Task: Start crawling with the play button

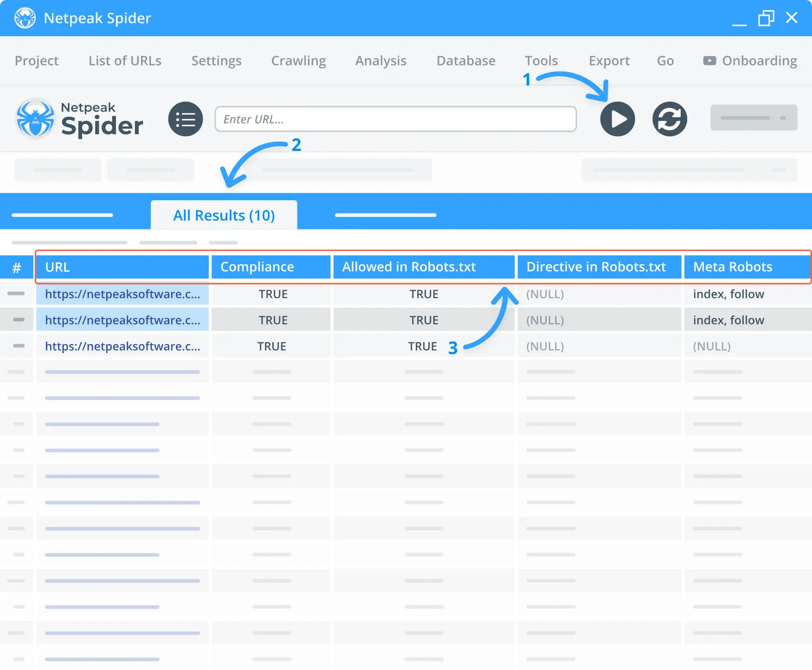Action: [x=617, y=119]
